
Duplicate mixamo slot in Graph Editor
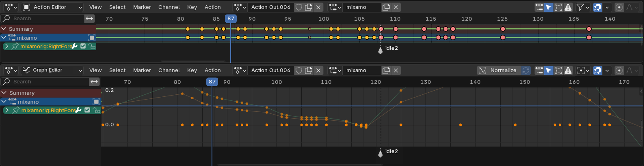386,70
